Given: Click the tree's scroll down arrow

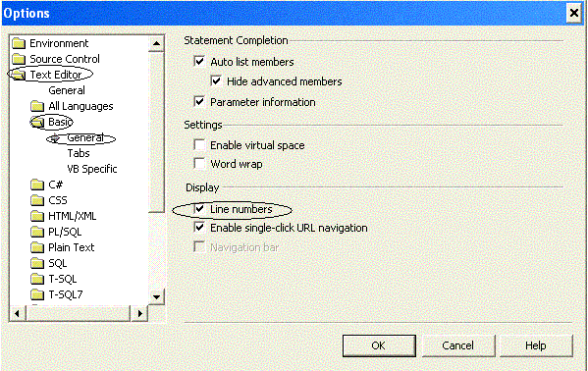Looking at the screenshot, I should [x=156, y=297].
